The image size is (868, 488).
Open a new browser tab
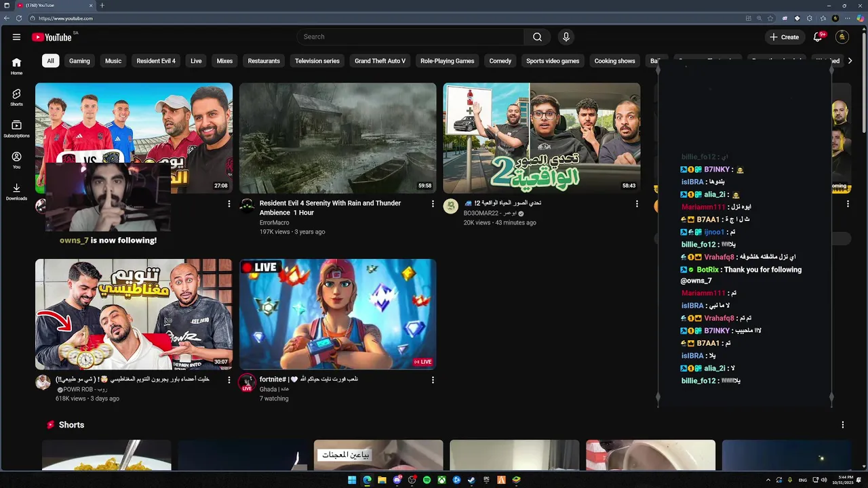click(102, 5)
